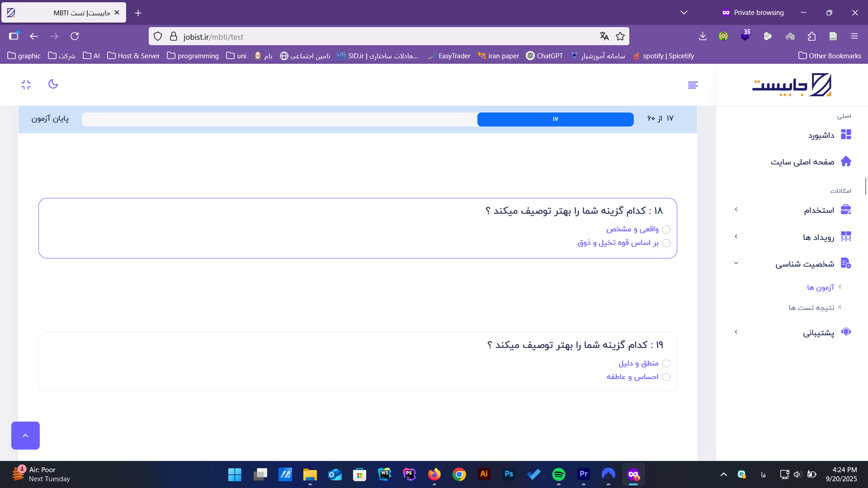The height and width of the screenshot is (488, 868).
Task: Click the جابیست logo link
Action: click(x=792, y=85)
